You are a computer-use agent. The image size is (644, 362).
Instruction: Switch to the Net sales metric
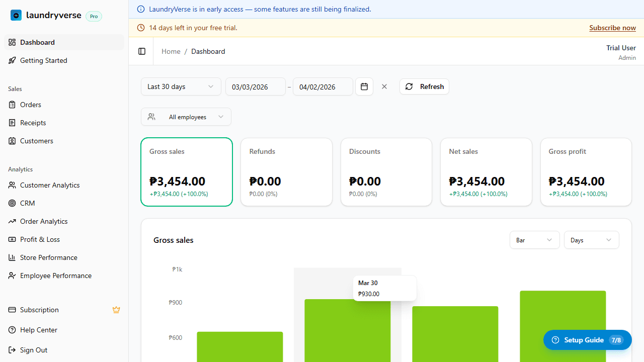coord(486,171)
